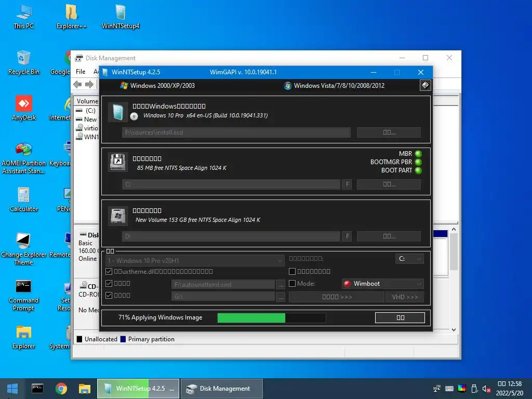This screenshot has width=532, height=399.
Task: Click the F format button beside C:
Action: click(347, 184)
